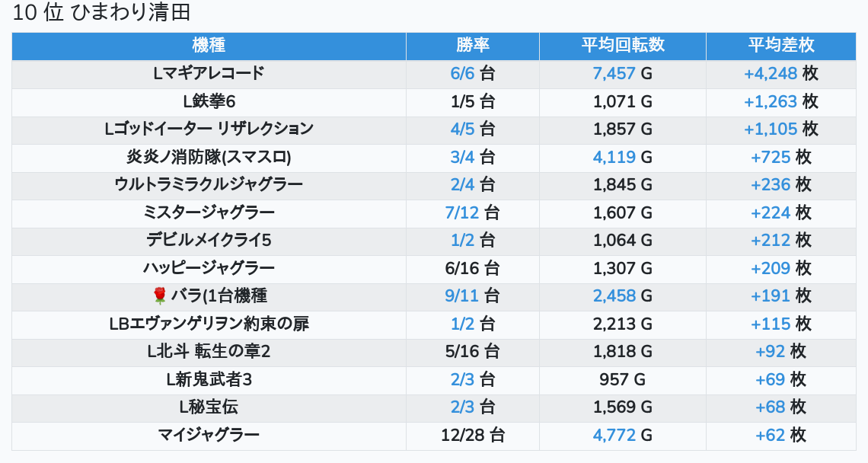Click the 10位 ひまわり清田 heading
This screenshot has width=868, height=463.
(x=101, y=12)
